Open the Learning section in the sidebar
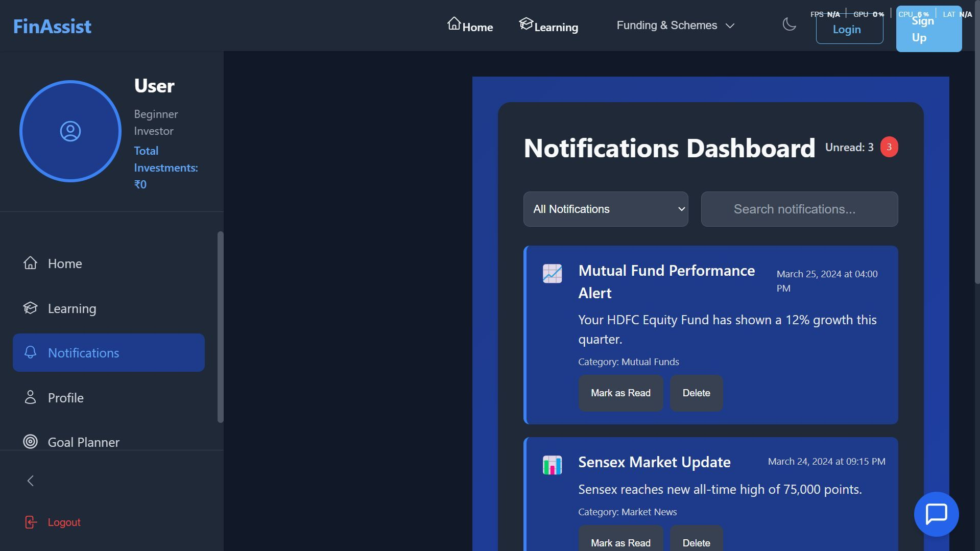This screenshot has height=551, width=980. (71, 308)
